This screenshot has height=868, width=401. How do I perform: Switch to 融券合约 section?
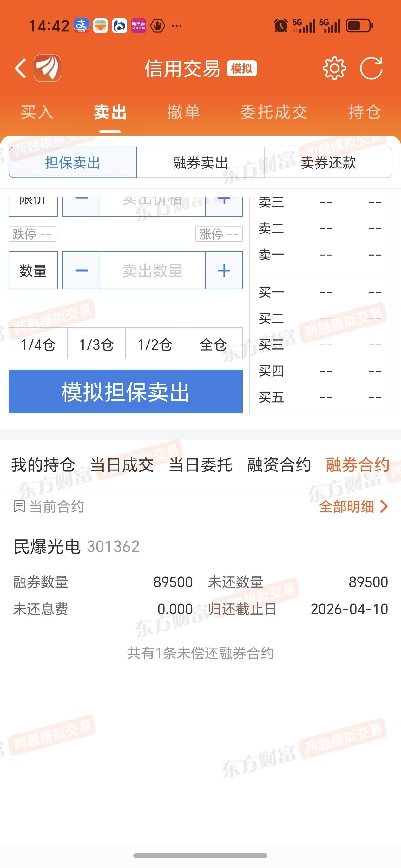click(358, 465)
